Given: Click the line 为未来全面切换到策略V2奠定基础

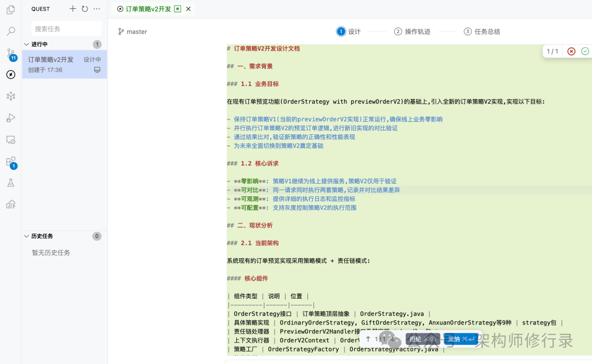Looking at the screenshot, I should (278, 146).
